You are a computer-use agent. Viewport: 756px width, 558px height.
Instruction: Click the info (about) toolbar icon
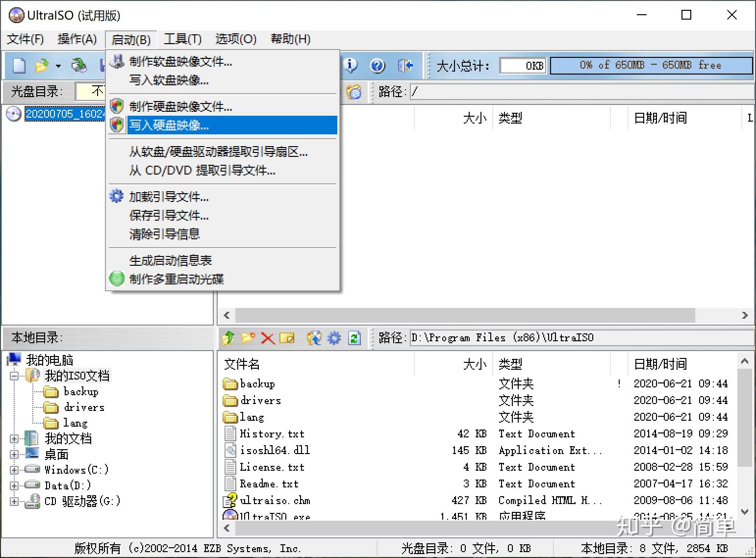(x=351, y=65)
